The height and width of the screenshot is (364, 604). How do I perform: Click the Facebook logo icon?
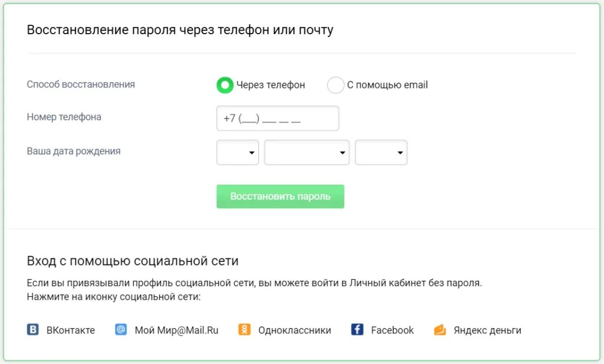point(357,330)
